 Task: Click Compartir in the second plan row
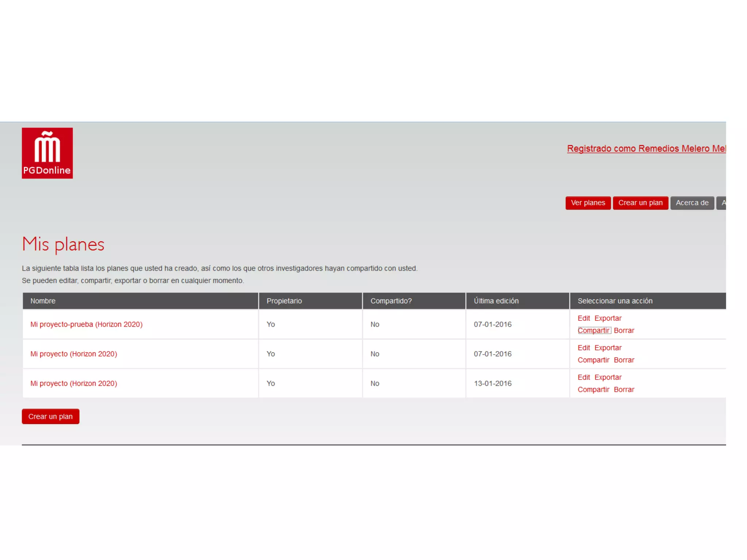(x=593, y=360)
